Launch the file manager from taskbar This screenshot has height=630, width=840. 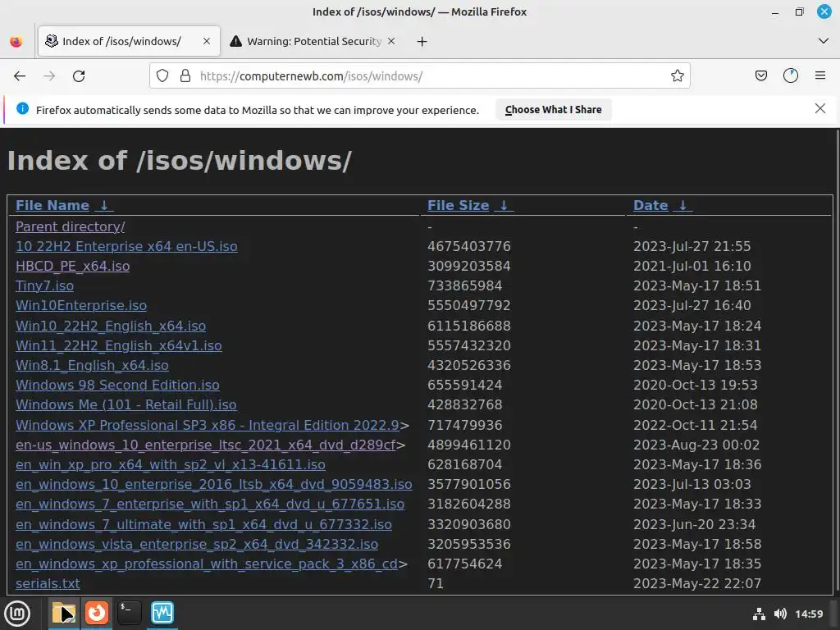pos(64,613)
